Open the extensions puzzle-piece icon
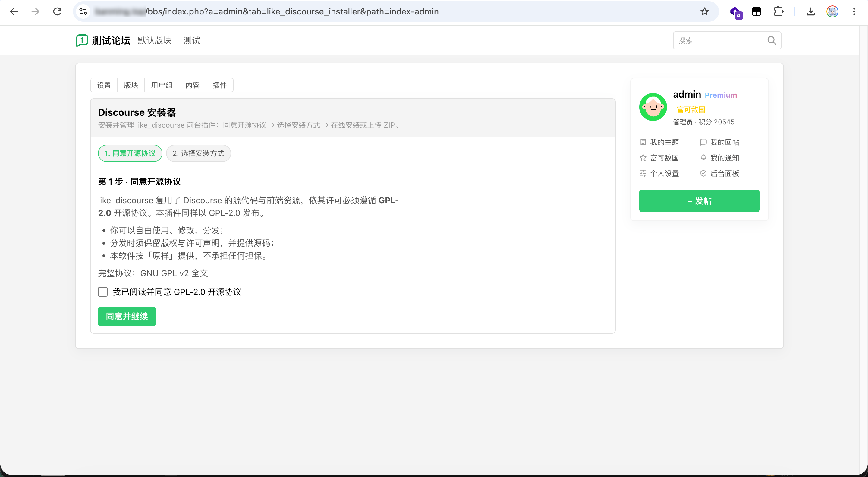 click(x=778, y=11)
